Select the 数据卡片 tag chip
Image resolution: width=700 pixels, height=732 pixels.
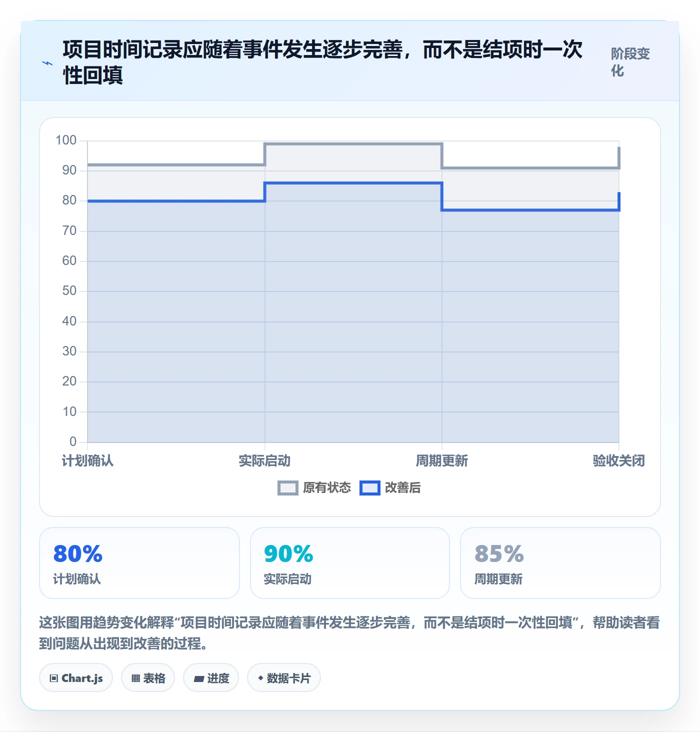tap(284, 678)
